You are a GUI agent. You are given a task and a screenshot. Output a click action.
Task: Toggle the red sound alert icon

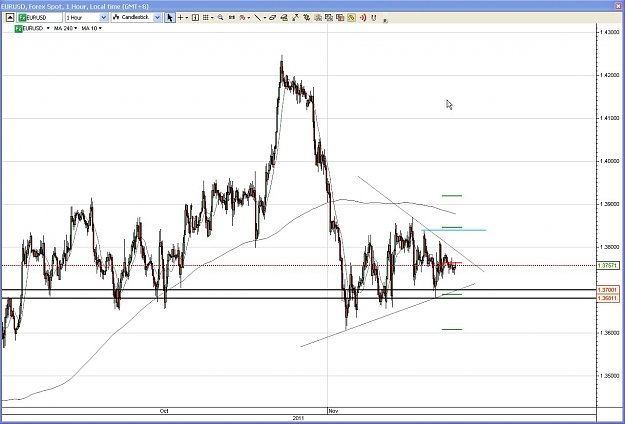point(363,18)
